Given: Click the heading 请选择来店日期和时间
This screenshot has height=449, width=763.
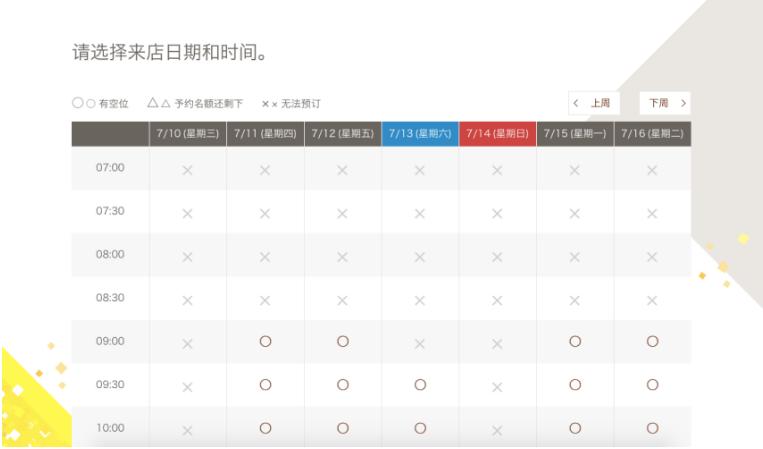Looking at the screenshot, I should coord(169,52).
